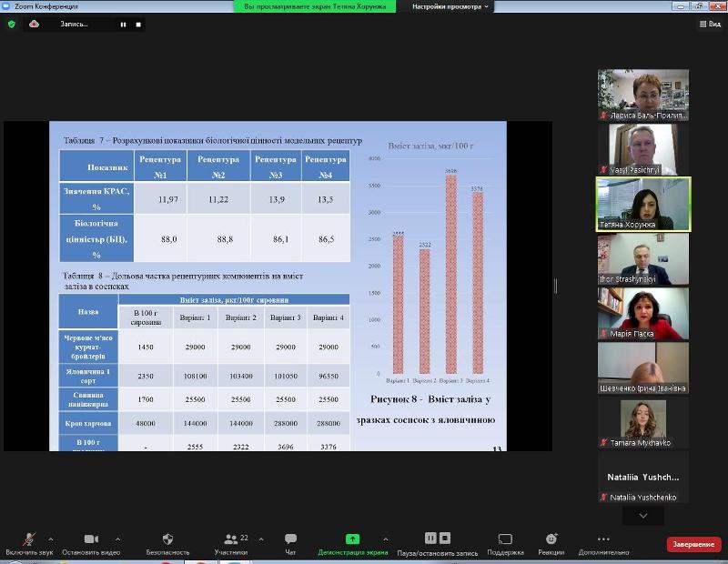This screenshot has width=728, height=564.
Task: Click the divider handle beside shared screen
Action: point(556,286)
